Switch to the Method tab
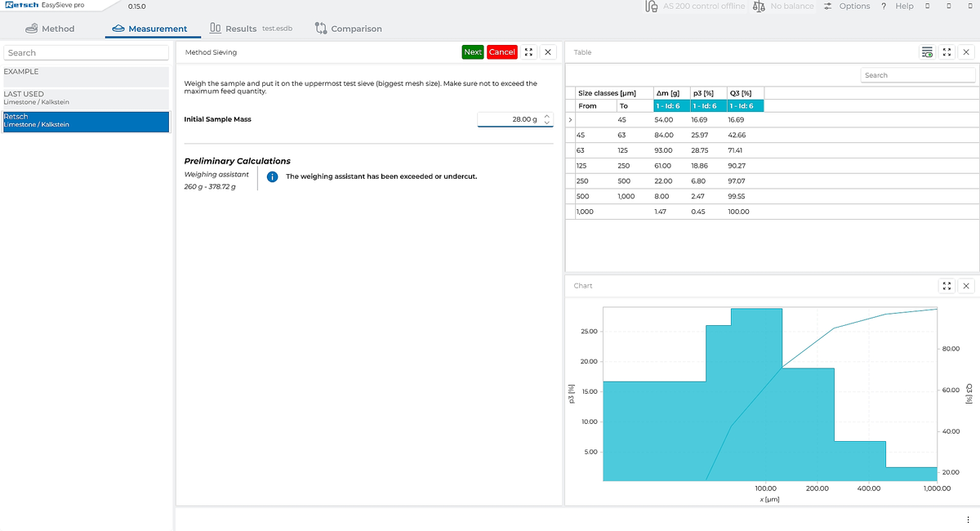Screen dimensions: 980x531 pyautogui.click(x=50, y=29)
